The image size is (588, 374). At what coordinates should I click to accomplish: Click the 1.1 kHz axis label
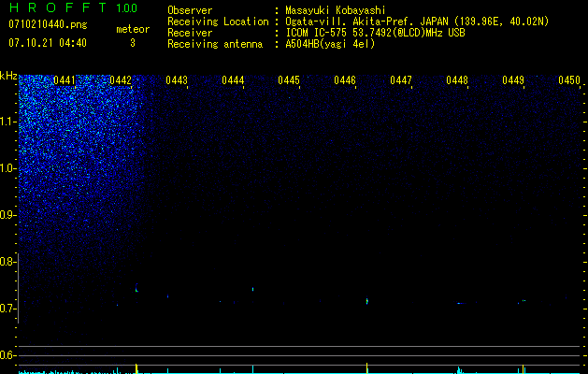pyautogui.click(x=8, y=122)
